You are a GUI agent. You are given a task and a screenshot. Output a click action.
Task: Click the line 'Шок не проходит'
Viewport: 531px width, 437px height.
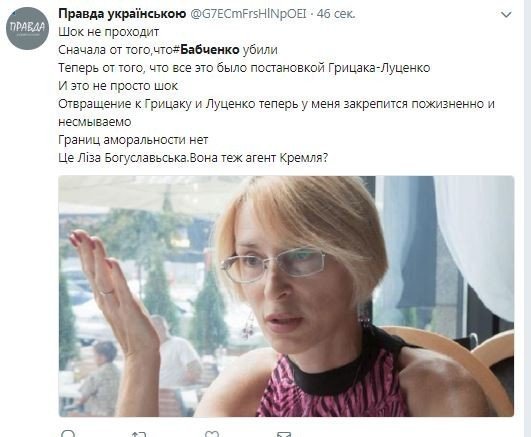coord(109,32)
